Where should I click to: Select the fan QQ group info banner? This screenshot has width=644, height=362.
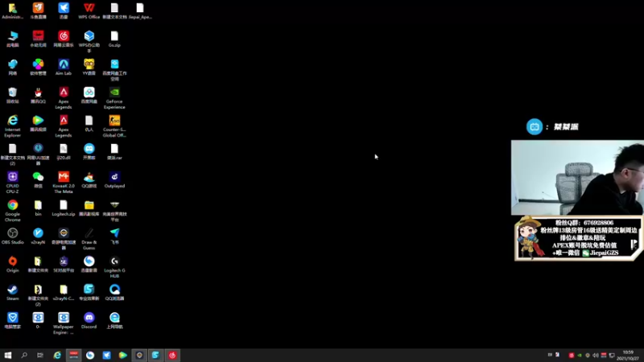click(579, 238)
